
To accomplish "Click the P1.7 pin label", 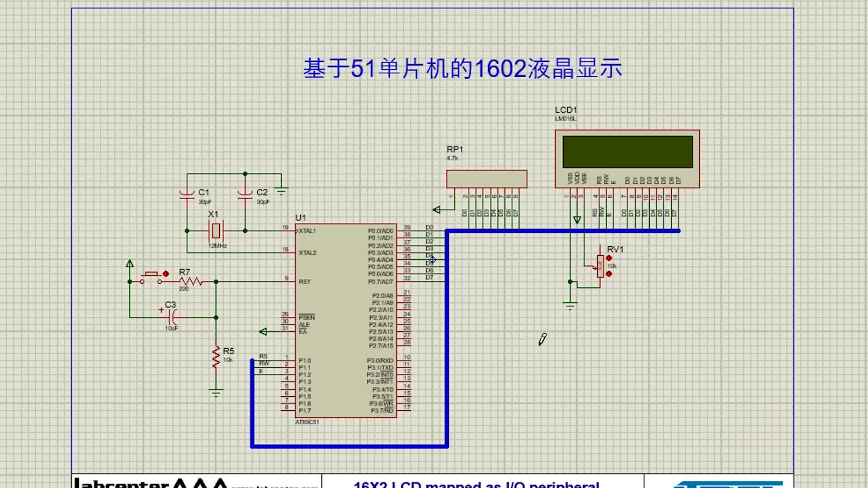I will point(305,411).
